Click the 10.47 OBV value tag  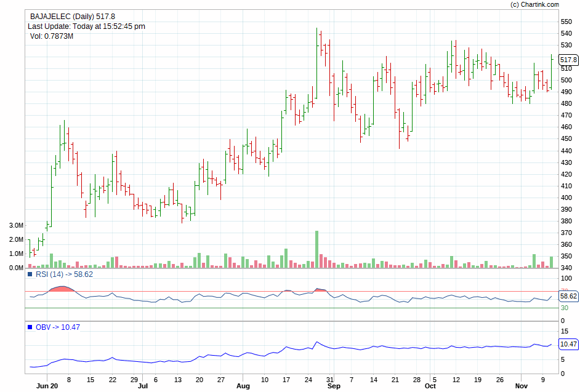(x=568, y=344)
